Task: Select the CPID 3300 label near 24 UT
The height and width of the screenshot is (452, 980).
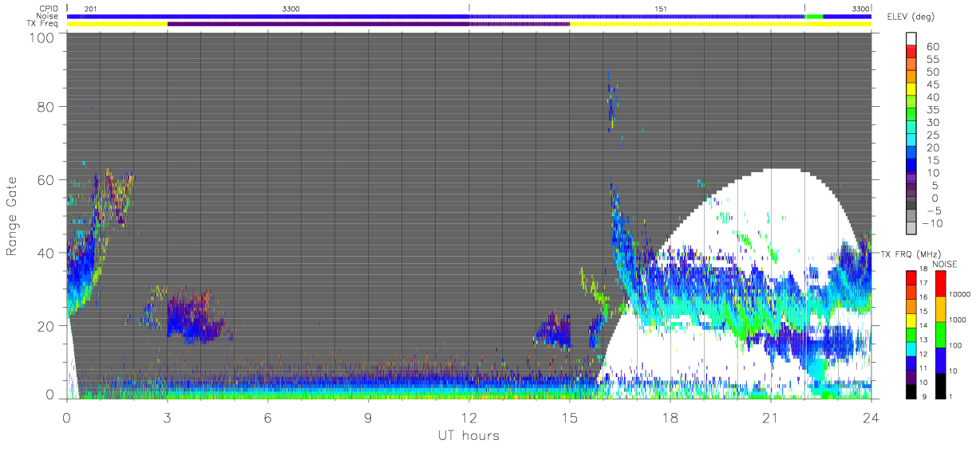Action: (860, 8)
